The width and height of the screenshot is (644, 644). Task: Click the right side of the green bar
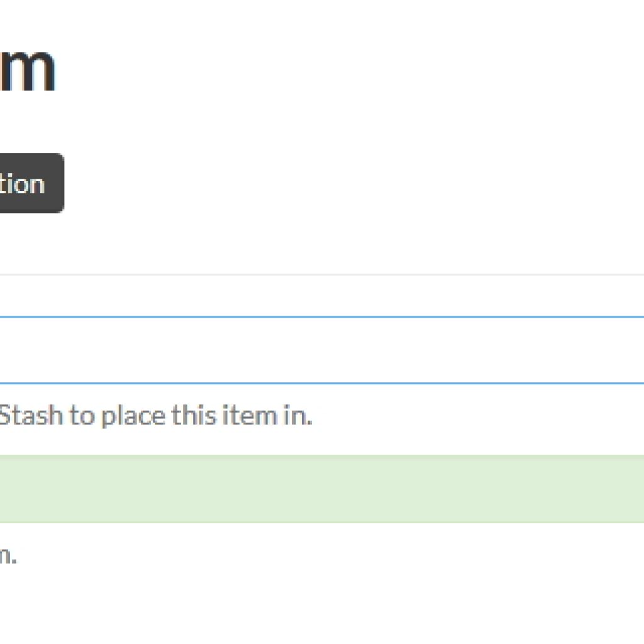pyautogui.click(x=596, y=489)
